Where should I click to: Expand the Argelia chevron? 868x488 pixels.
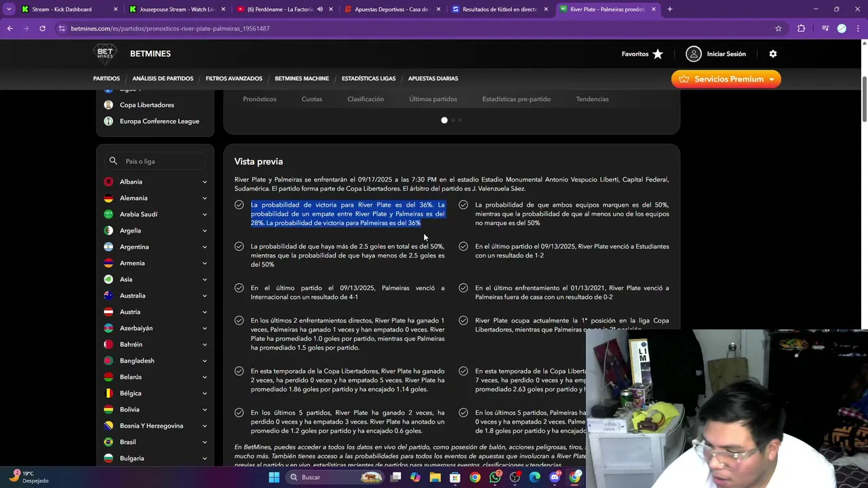point(204,230)
